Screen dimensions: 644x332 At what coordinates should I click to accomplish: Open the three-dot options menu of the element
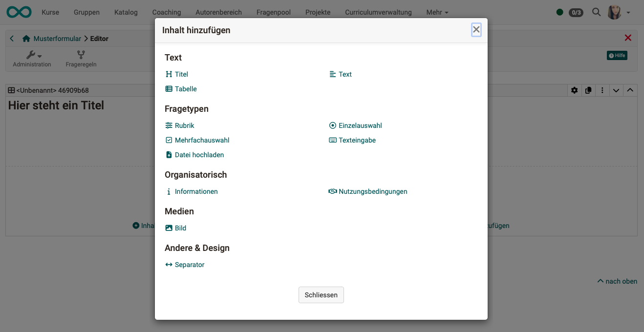[602, 90]
